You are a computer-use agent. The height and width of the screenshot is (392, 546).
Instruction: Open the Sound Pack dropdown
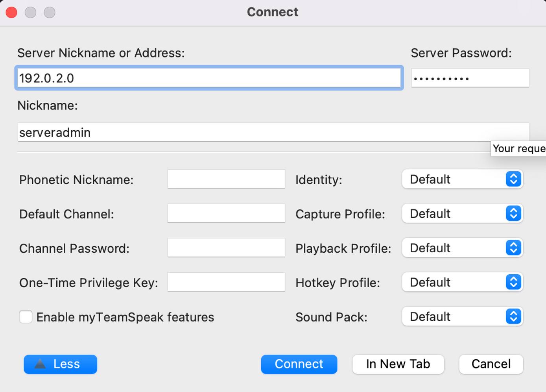tap(462, 316)
